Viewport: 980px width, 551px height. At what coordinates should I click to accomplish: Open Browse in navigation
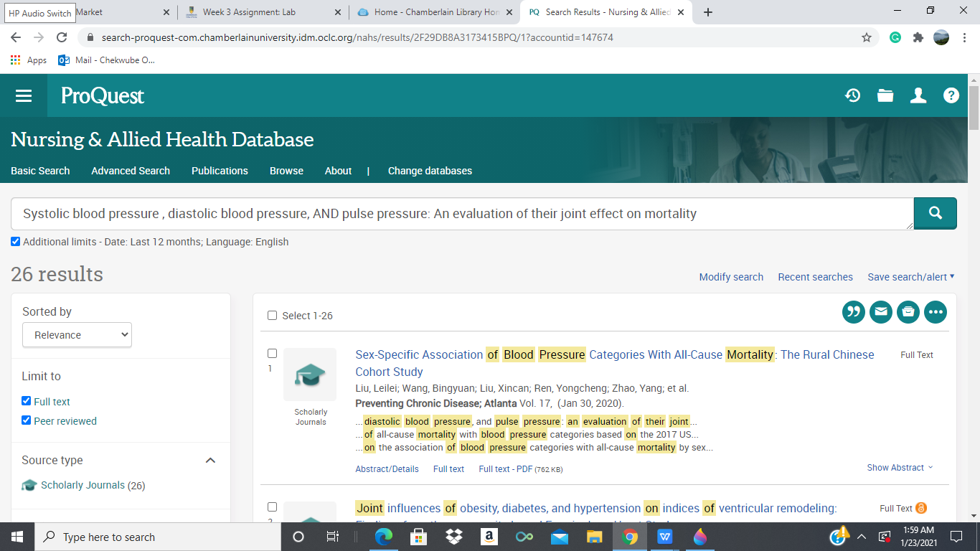coord(286,171)
